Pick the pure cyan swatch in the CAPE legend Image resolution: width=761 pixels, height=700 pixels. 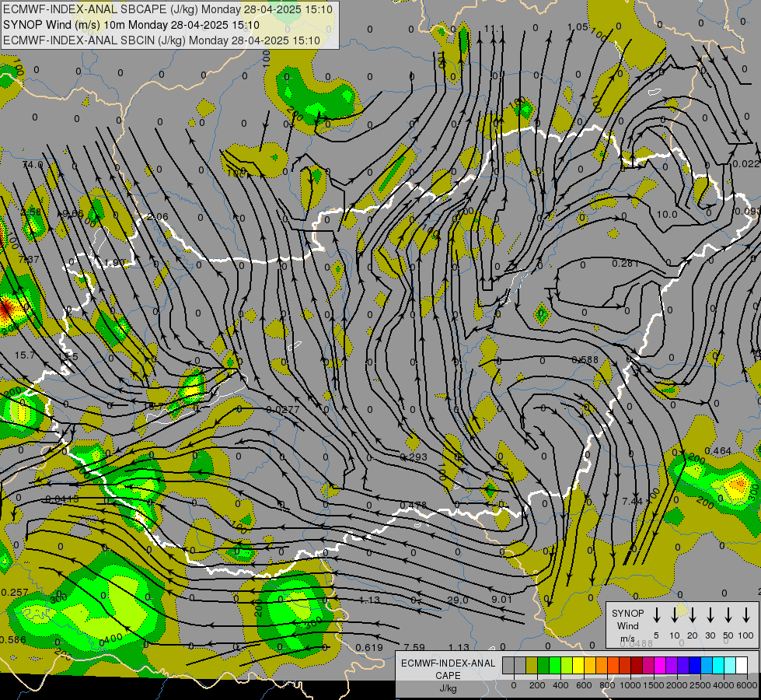pos(718,665)
